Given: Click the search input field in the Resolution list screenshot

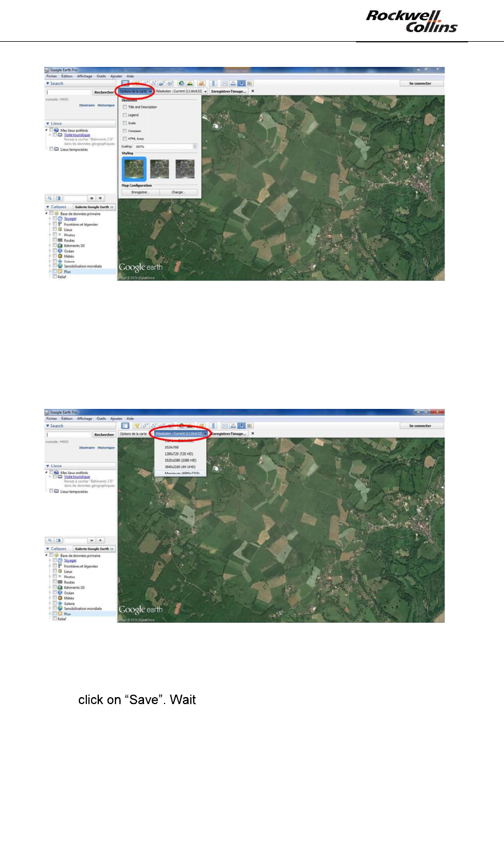Looking at the screenshot, I should 69,435.
